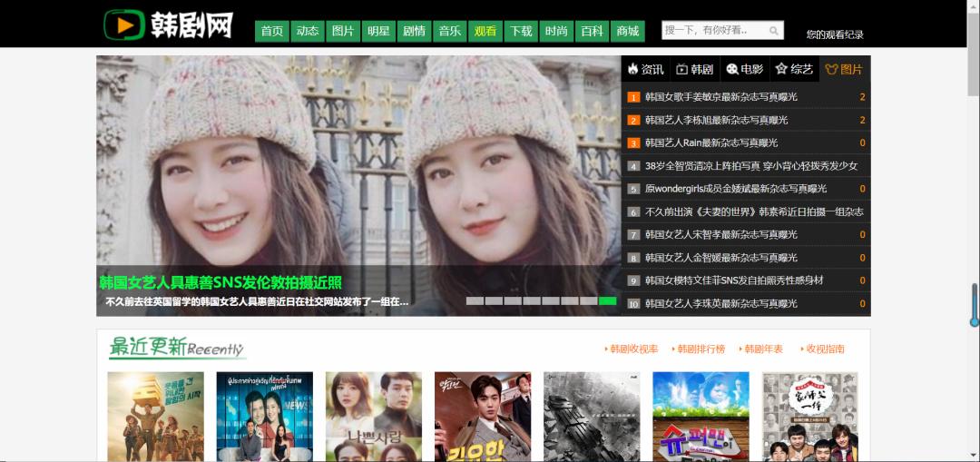This screenshot has height=462, width=980.
Task: Click the 最近更新 Recently section heading
Action: 177,347
